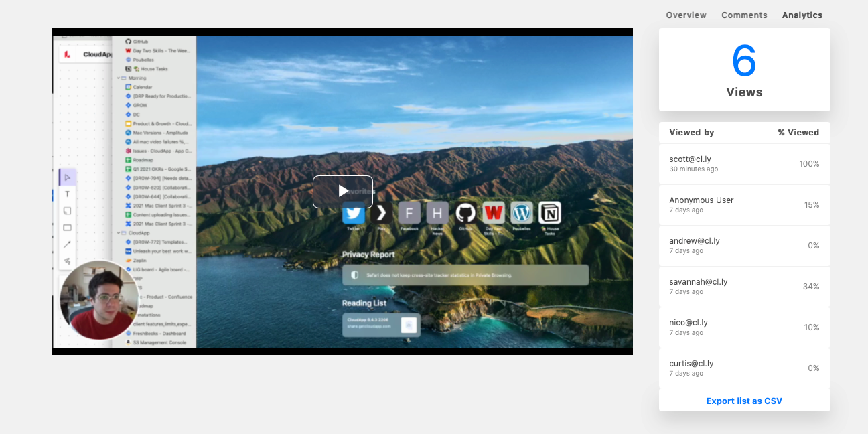
Task: Select the Anonymous User viewer row
Action: tap(744, 204)
